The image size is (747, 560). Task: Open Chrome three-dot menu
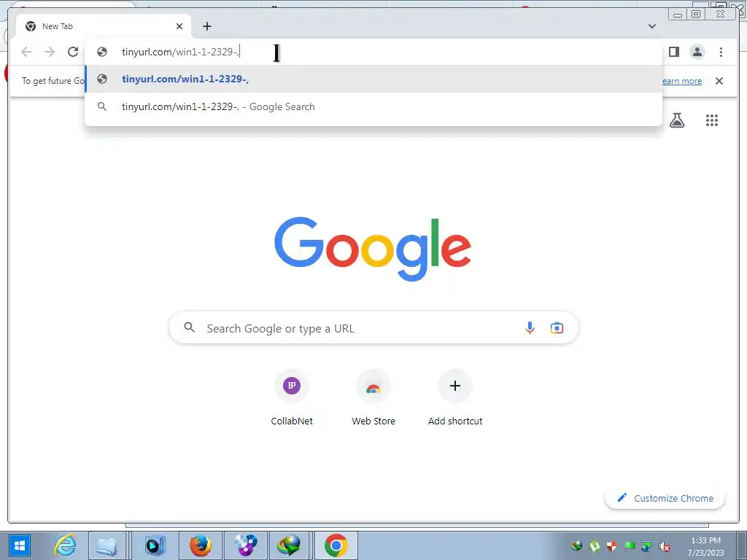coord(721,52)
